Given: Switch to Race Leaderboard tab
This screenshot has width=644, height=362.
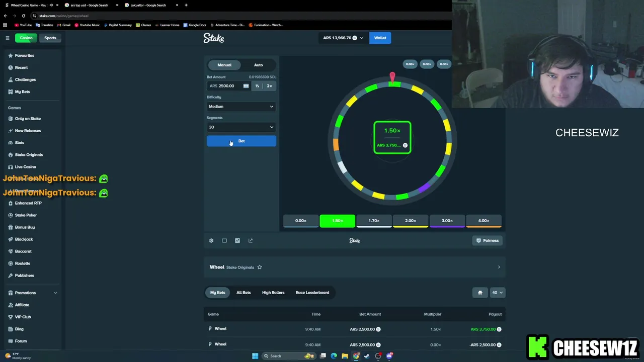Looking at the screenshot, I should pyautogui.click(x=312, y=293).
